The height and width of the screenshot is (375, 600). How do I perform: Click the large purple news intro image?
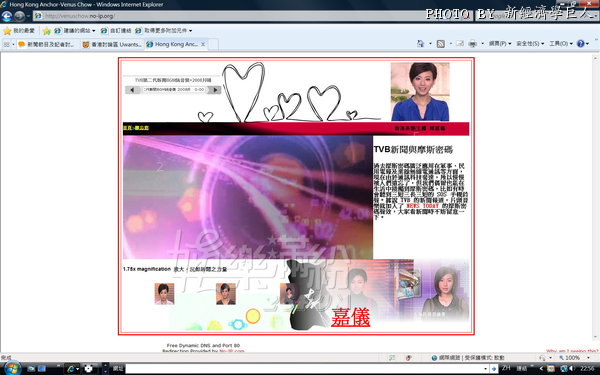pos(248,197)
